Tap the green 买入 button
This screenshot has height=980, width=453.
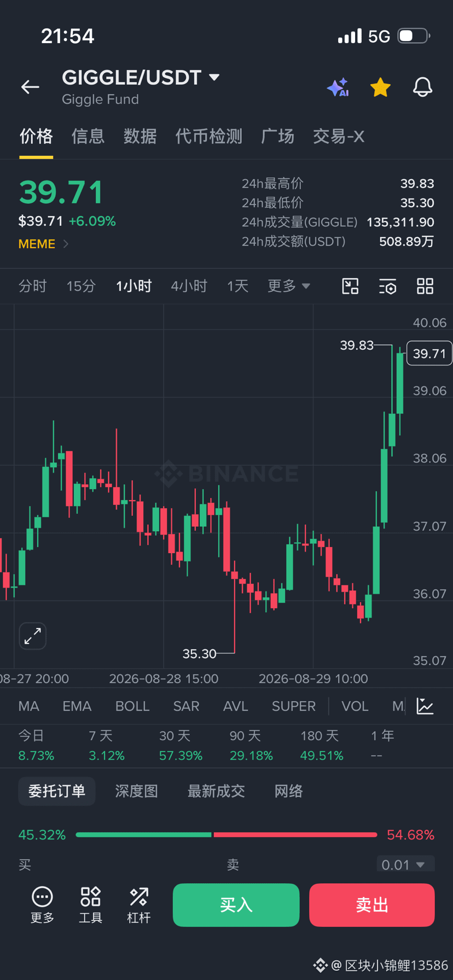coord(236,905)
